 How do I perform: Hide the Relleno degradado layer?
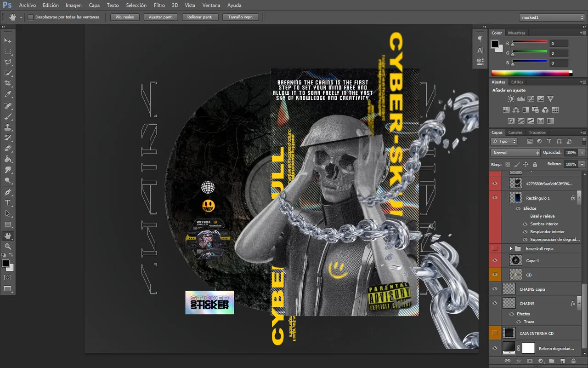tap(495, 348)
